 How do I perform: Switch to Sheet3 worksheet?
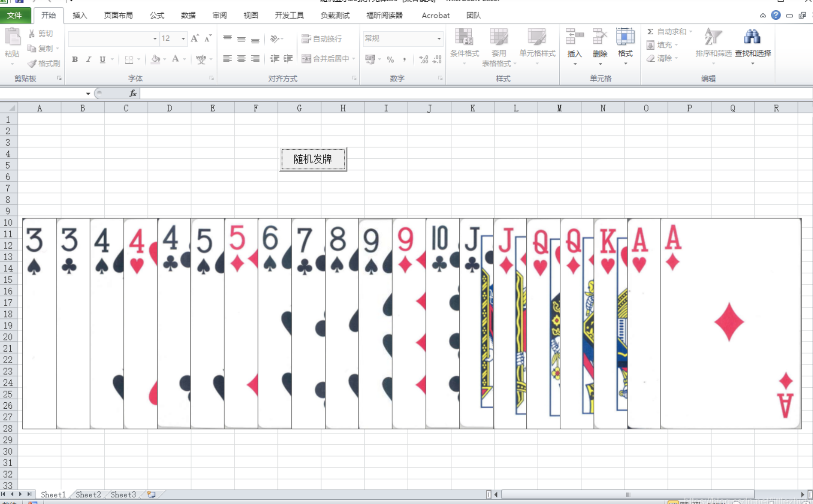[x=123, y=495]
